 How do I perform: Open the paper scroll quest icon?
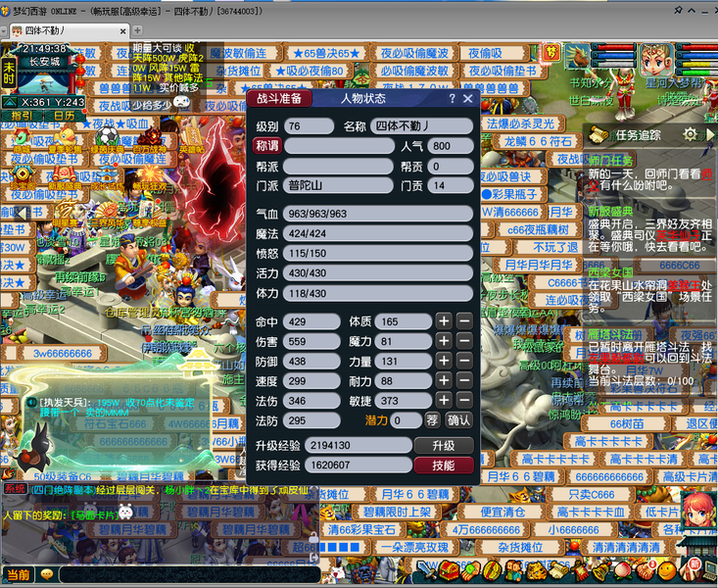(x=558, y=570)
